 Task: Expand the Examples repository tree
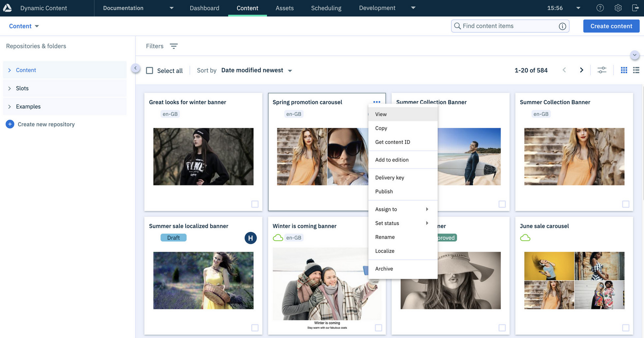click(10, 107)
